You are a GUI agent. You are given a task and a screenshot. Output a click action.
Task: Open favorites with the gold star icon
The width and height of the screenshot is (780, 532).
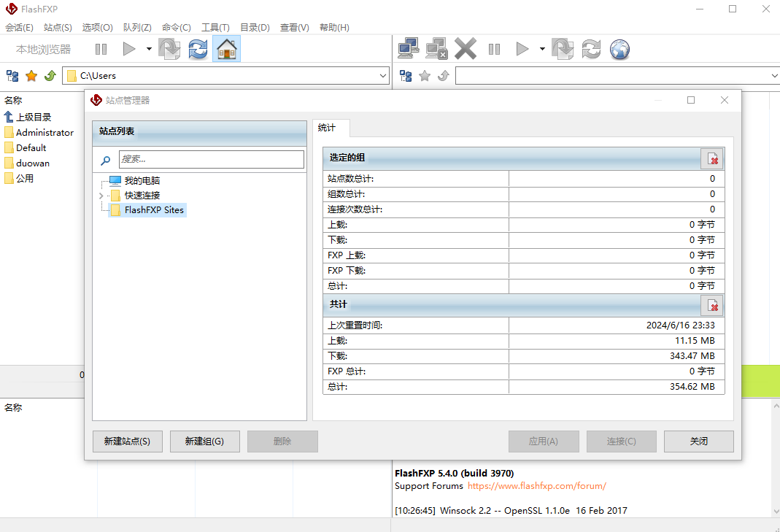(x=31, y=76)
